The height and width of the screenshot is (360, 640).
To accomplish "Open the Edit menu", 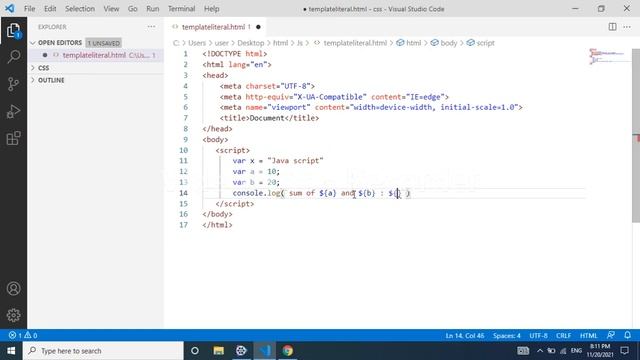I will click(50, 9).
